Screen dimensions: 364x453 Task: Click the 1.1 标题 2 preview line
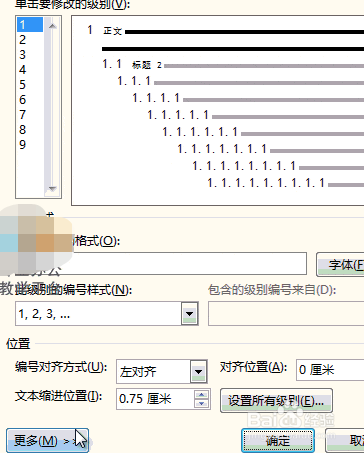click(233, 64)
